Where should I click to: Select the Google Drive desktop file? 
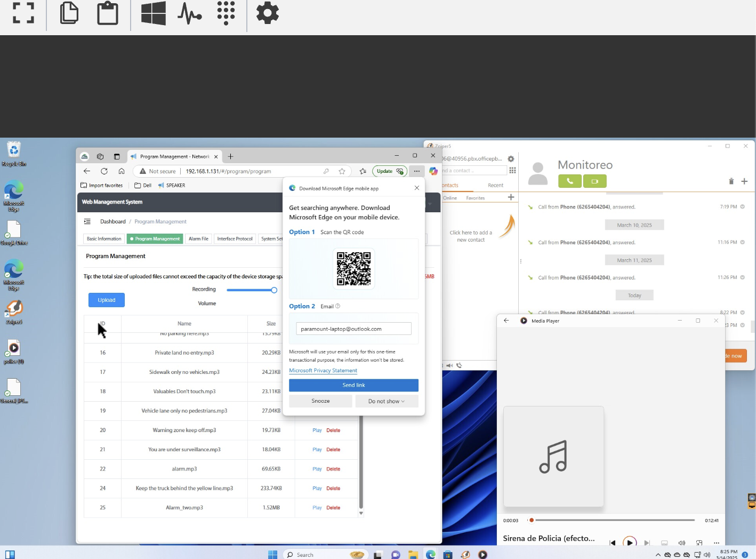click(14, 233)
